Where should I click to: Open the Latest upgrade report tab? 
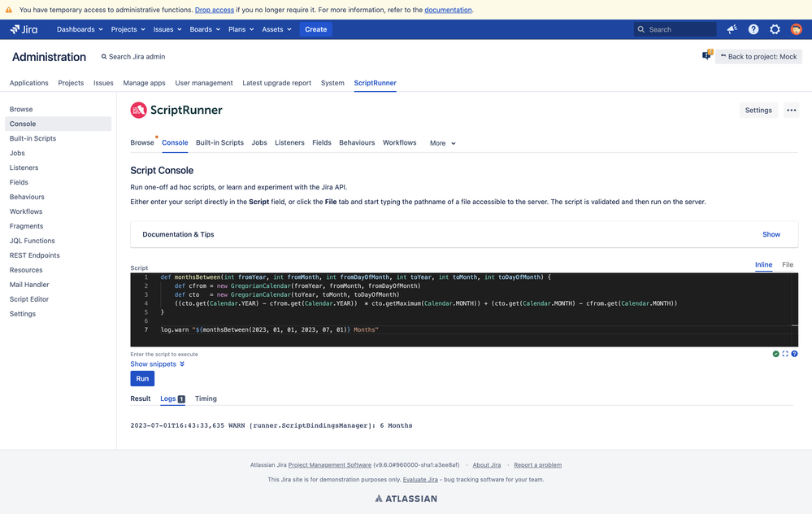(x=276, y=83)
